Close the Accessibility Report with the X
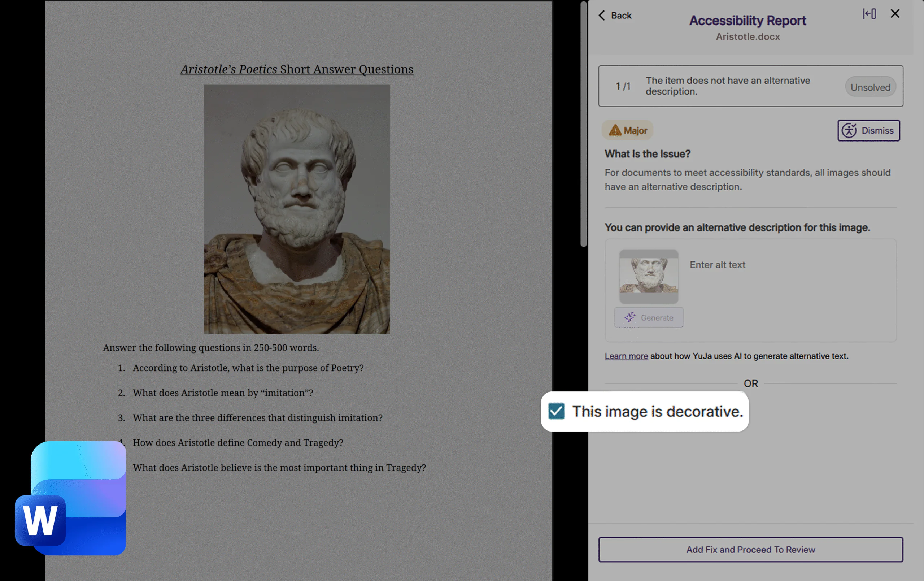 [x=895, y=13]
